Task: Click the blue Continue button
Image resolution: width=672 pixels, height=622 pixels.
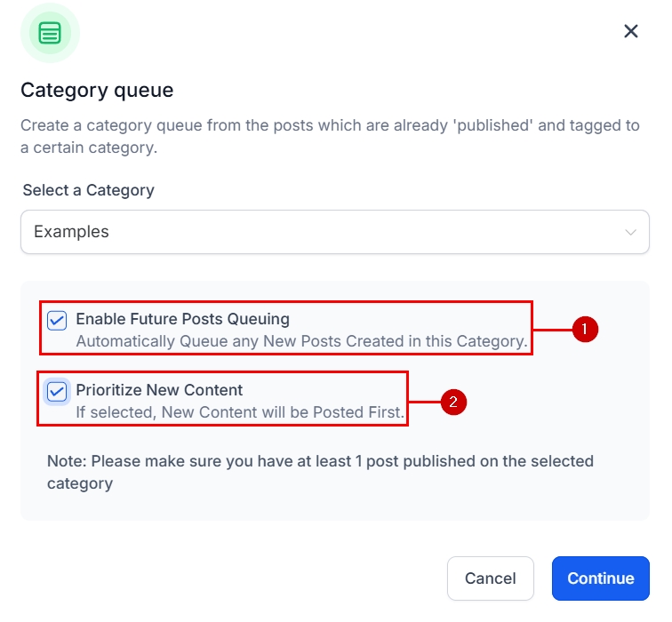Action: coord(600,578)
